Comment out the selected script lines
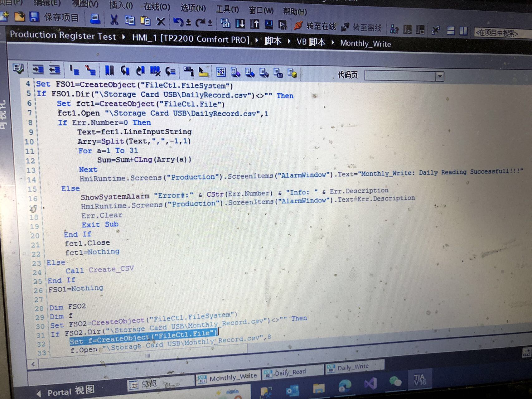This screenshot has height=399, width=532. tap(75, 70)
